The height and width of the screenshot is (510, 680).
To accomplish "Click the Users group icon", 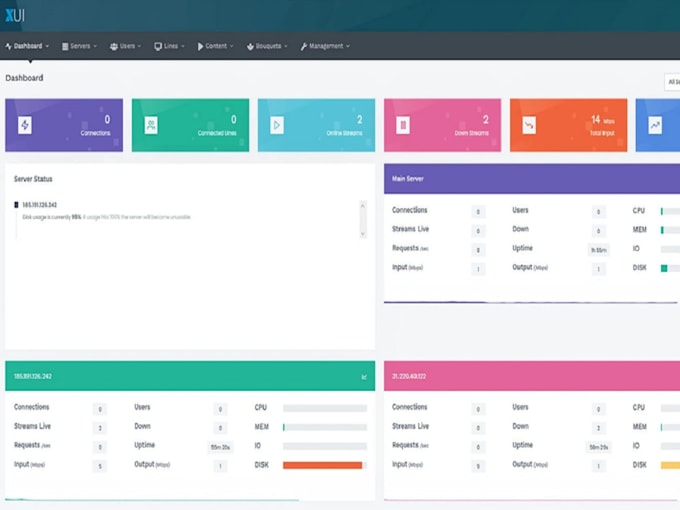I will [x=114, y=46].
